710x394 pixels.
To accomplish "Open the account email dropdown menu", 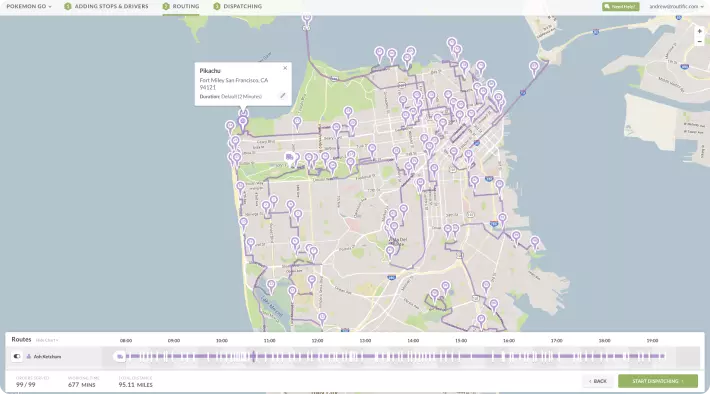I will 676,6.
